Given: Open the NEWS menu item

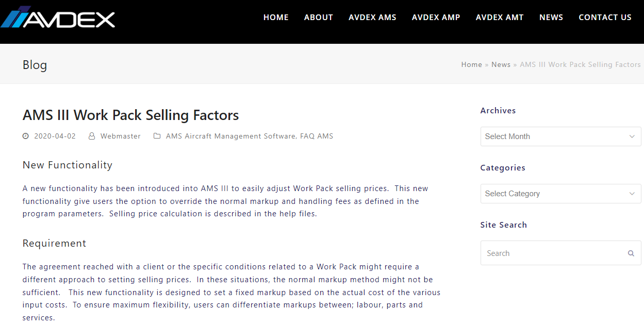Looking at the screenshot, I should (551, 18).
